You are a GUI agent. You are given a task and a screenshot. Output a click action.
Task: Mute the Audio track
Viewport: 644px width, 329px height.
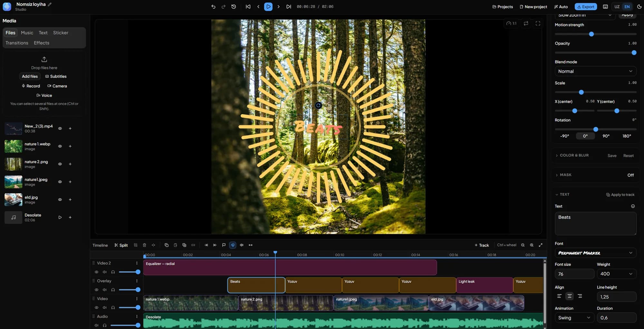point(96,325)
